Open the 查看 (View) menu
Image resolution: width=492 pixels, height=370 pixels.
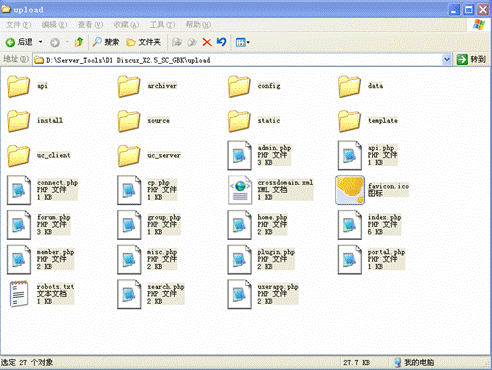pyautogui.click(x=90, y=25)
